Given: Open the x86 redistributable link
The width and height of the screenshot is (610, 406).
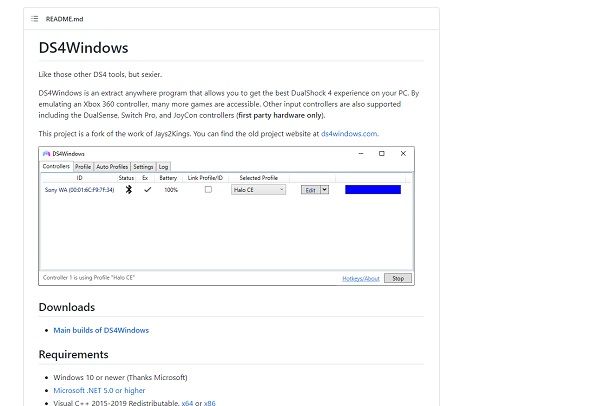Looking at the screenshot, I should coord(210,403).
